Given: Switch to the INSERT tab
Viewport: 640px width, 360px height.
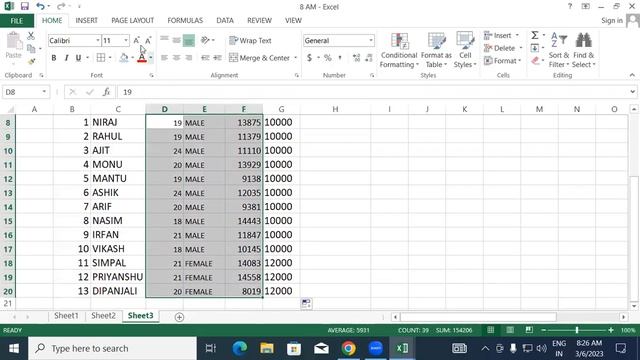Looking at the screenshot, I should tap(87, 20).
